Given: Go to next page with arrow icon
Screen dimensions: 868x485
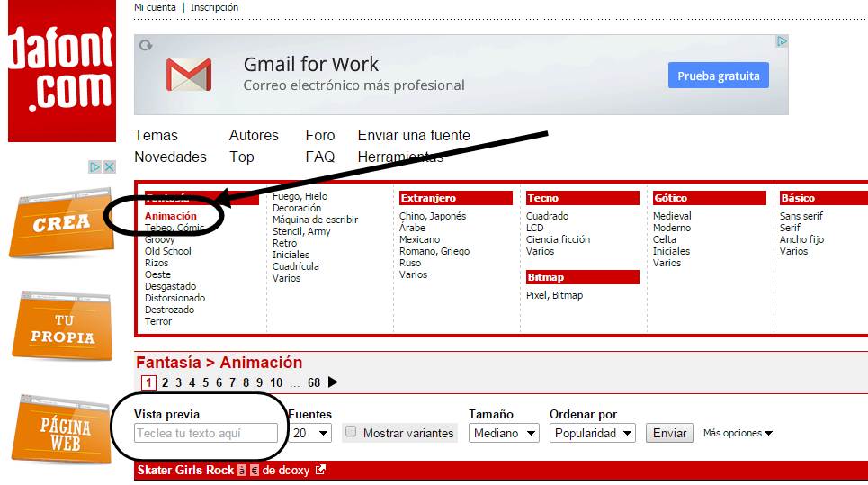Looking at the screenshot, I should [x=333, y=382].
